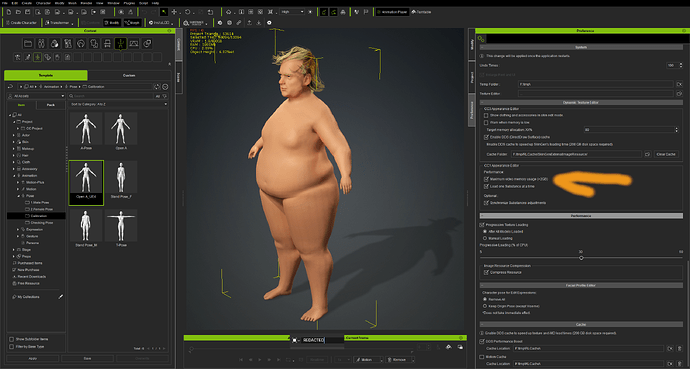Open the Props category icon in Content
The width and height of the screenshot is (690, 369).
pyautogui.click(x=147, y=43)
